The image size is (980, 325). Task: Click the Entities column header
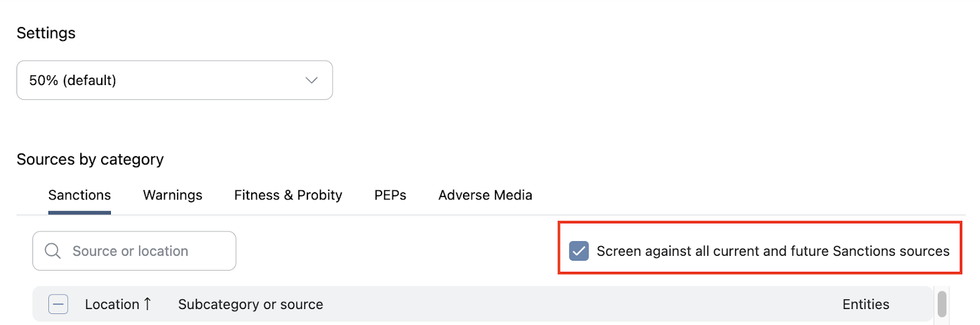click(865, 304)
